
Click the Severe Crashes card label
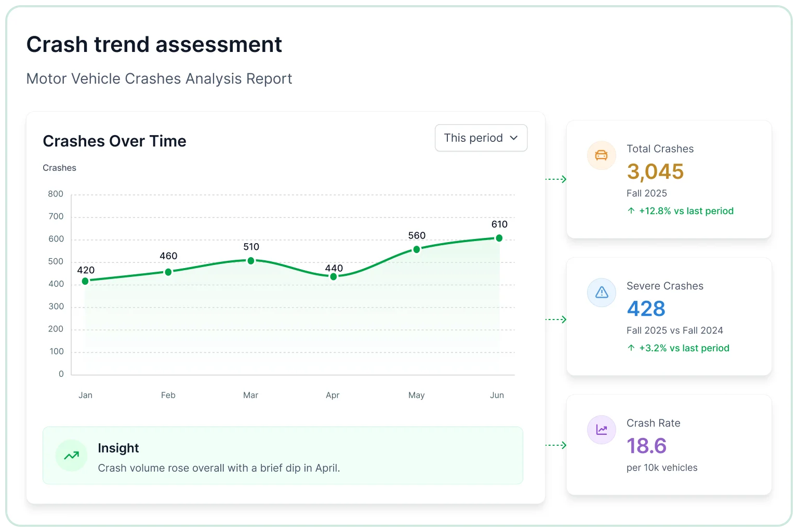(x=664, y=286)
